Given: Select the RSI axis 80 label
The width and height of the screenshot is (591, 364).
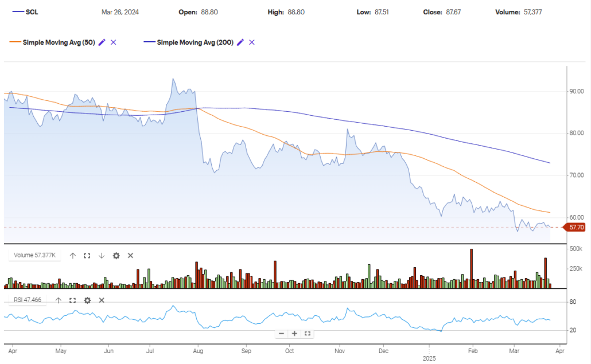Looking at the screenshot, I should [573, 302].
